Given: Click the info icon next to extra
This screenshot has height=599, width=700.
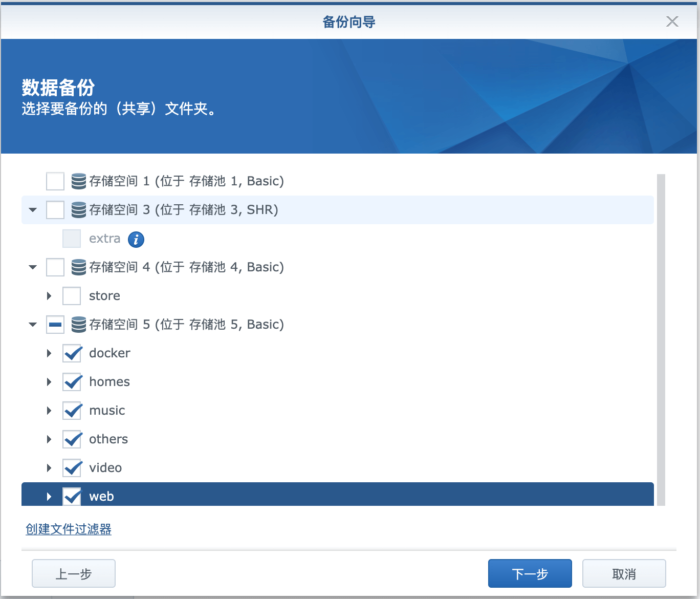Looking at the screenshot, I should [x=136, y=239].
